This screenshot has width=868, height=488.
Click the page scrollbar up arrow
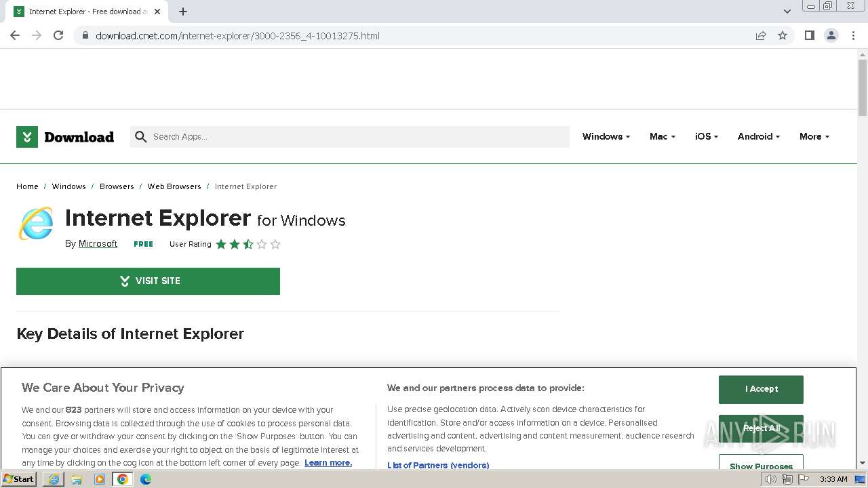[x=863, y=54]
